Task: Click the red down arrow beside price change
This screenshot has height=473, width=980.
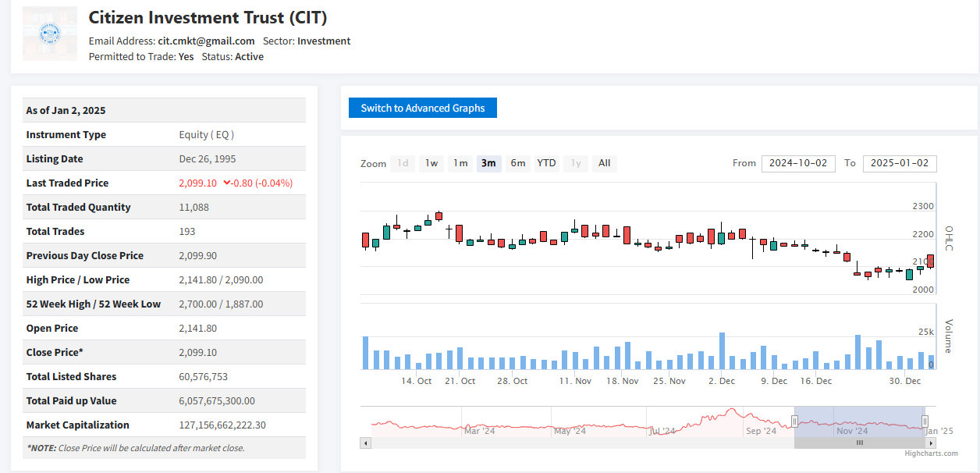Action: 227,183
